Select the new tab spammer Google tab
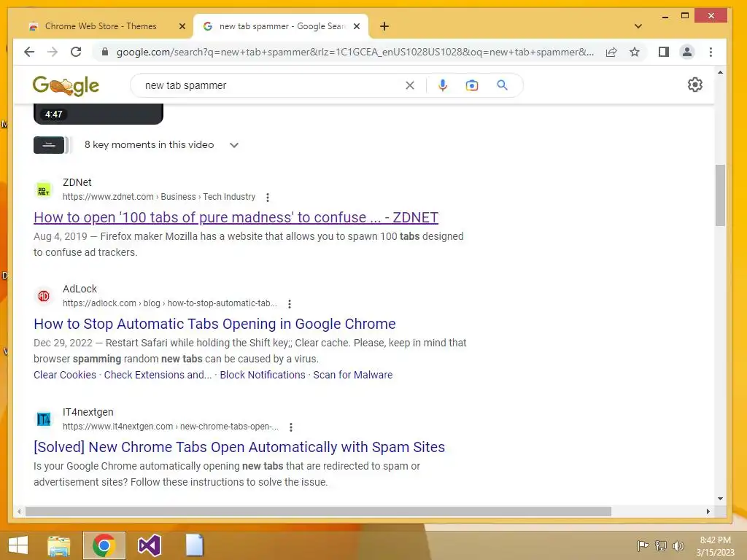This screenshot has height=560, width=747. pyautogui.click(x=281, y=26)
